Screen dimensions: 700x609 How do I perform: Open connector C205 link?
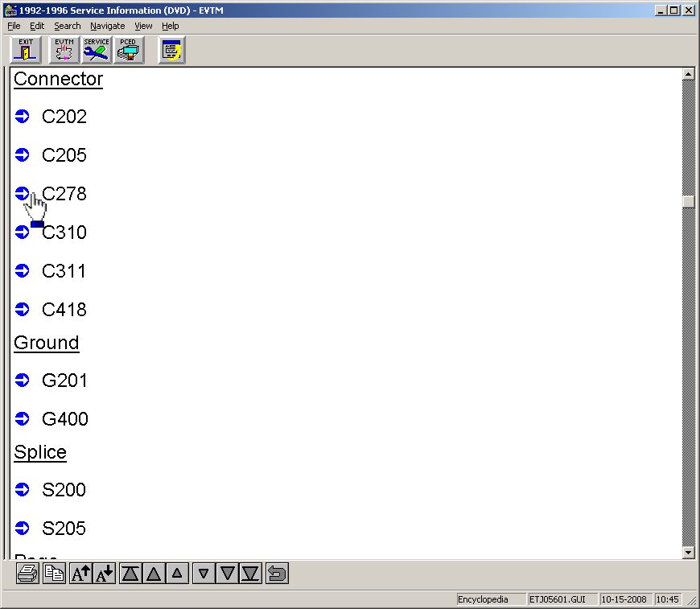point(64,155)
